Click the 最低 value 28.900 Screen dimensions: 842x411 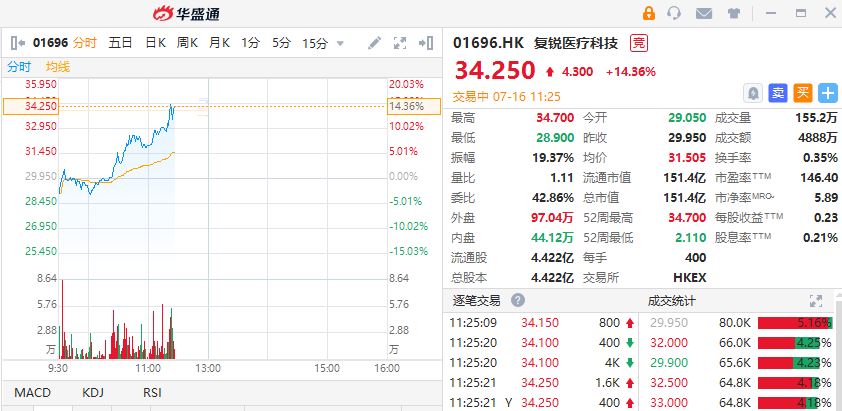click(x=555, y=138)
